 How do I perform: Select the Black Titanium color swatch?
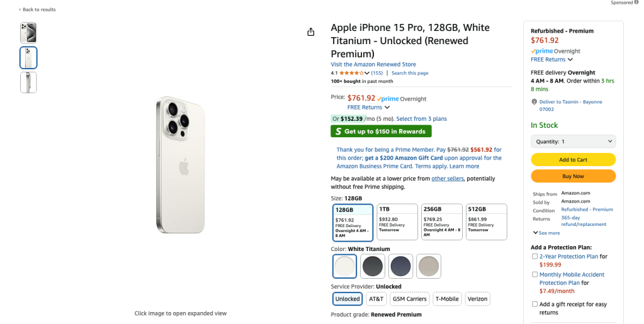373,266
